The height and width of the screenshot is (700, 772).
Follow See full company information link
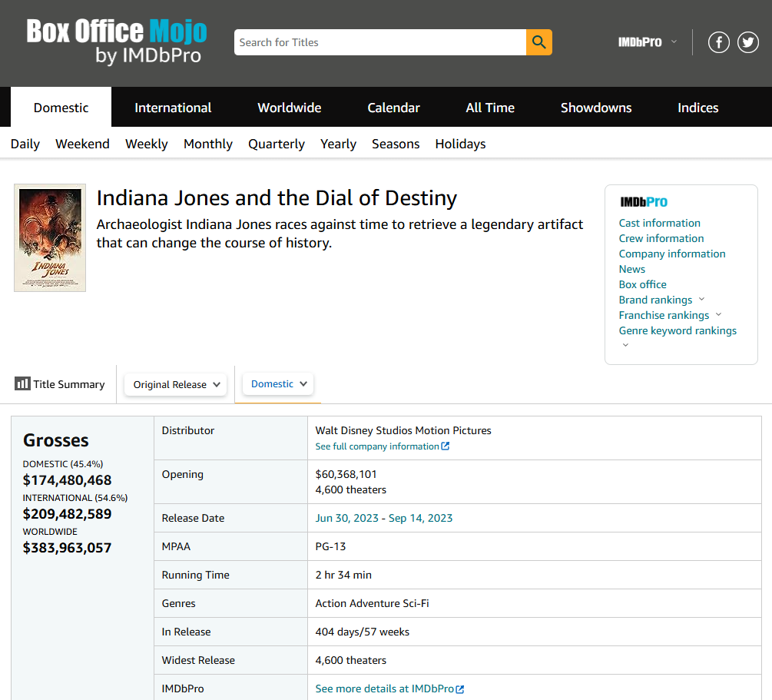pos(377,446)
